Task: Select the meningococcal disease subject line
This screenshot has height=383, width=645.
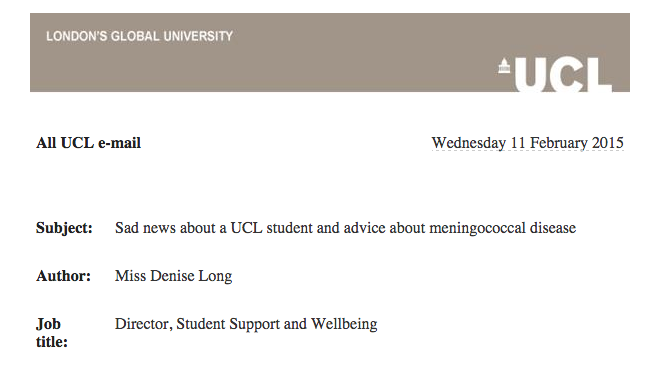Action: pyautogui.click(x=346, y=228)
